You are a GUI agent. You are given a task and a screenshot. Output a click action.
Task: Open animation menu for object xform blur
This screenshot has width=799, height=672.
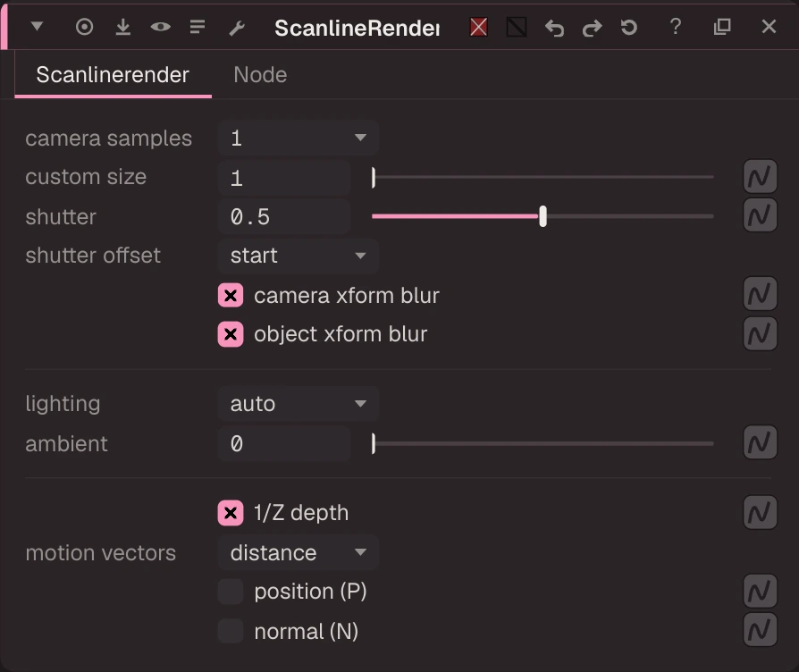(760, 333)
